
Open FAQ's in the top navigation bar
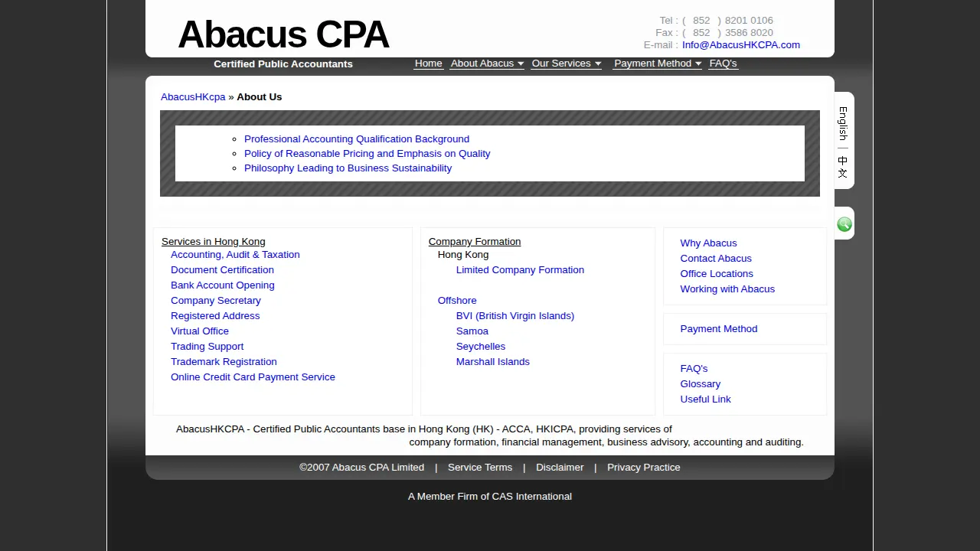[723, 64]
